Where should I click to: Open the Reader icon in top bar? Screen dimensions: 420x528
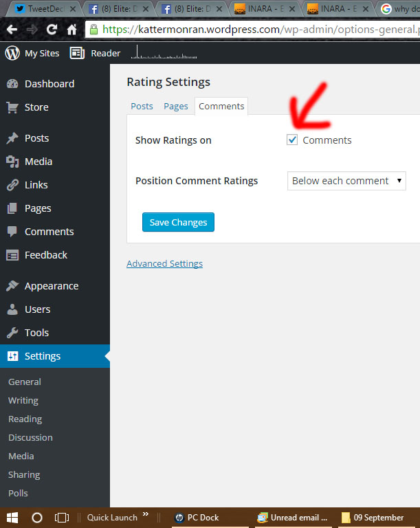[78, 53]
